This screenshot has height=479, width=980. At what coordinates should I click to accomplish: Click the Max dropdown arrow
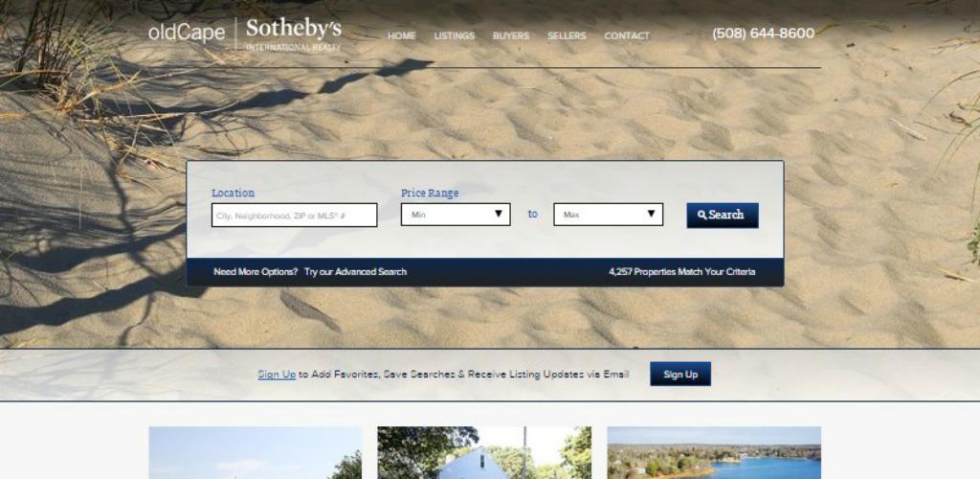[651, 214]
